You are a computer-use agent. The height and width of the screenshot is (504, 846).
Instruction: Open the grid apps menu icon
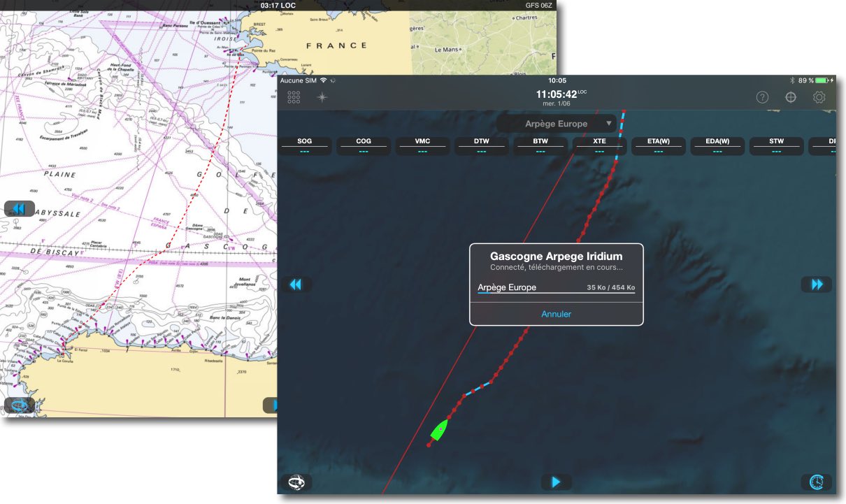coord(294,97)
